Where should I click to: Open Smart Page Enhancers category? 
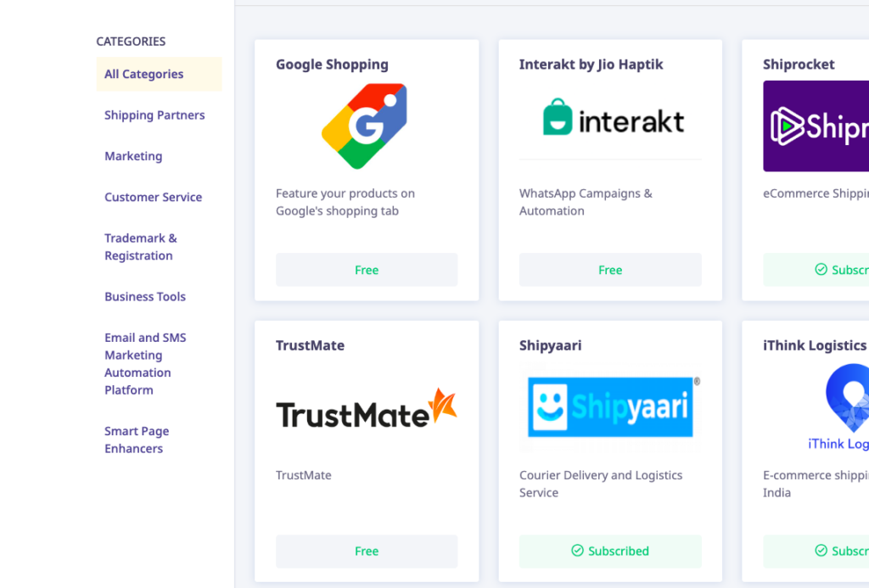[137, 440]
